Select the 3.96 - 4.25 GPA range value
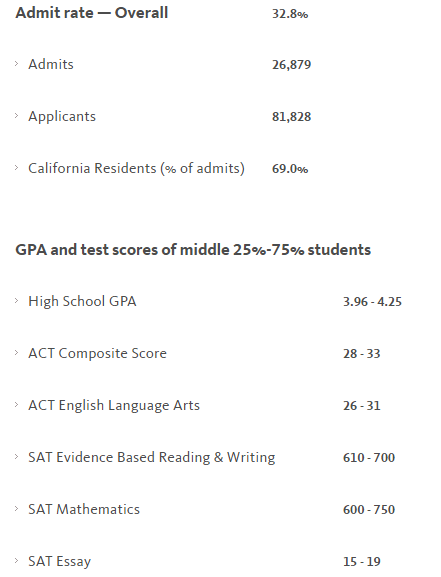 pyautogui.click(x=372, y=302)
